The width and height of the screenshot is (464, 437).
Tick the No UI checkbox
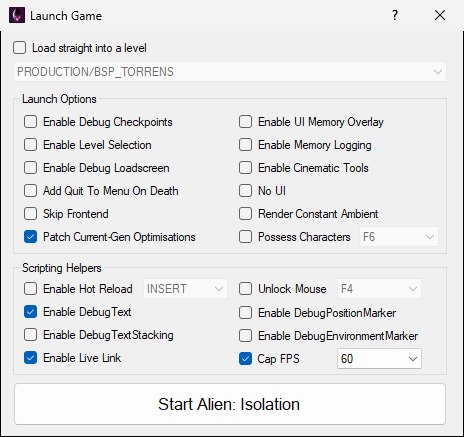pos(245,191)
